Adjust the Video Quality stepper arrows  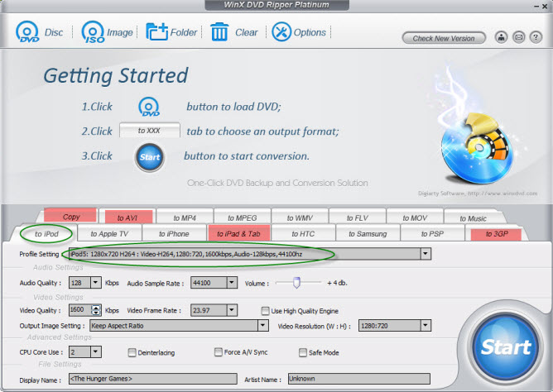(96, 310)
